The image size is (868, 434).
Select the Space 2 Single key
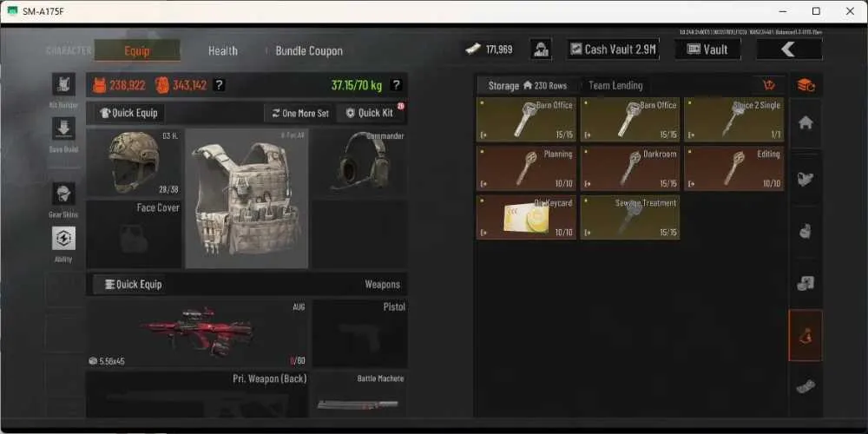[x=734, y=120]
